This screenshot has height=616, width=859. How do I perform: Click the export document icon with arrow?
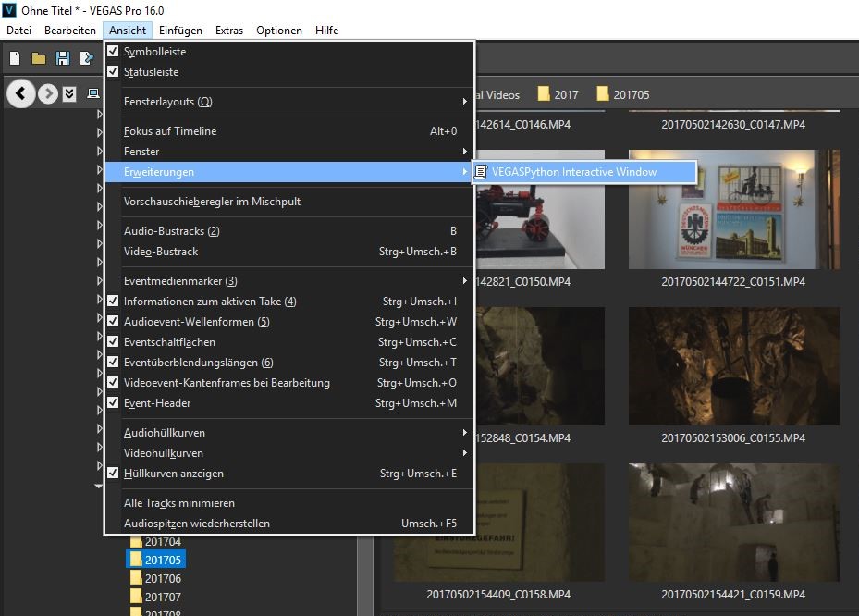point(87,58)
